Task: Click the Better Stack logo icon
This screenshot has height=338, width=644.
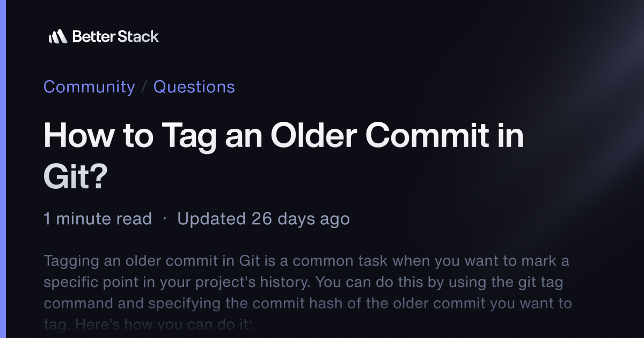Action: click(x=57, y=36)
